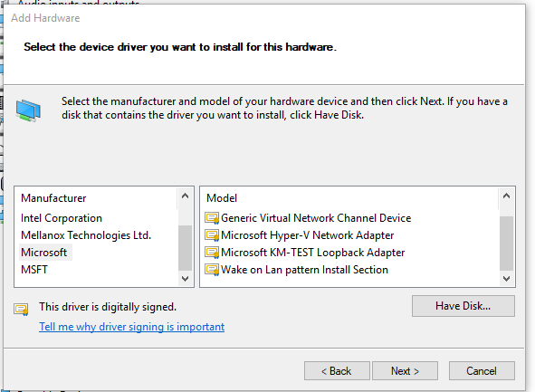Click the Manufacturer list scroll down arrow
The height and width of the screenshot is (392, 535).
click(x=186, y=279)
